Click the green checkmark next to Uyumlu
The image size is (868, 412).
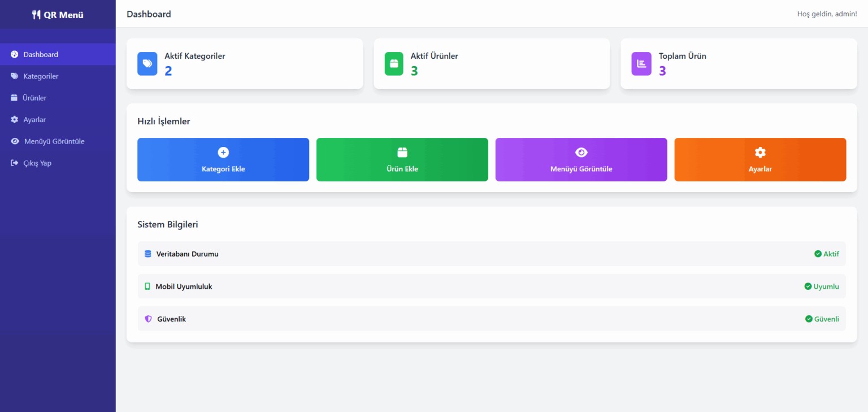tap(808, 287)
